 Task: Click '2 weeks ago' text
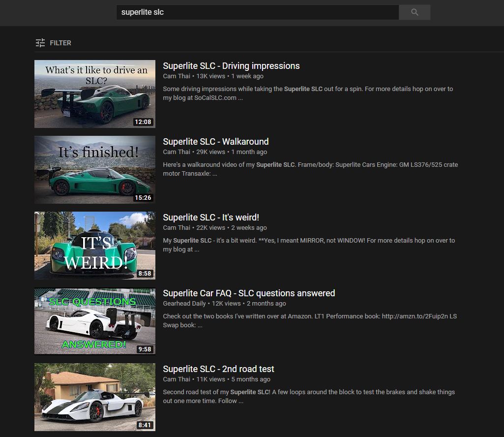click(x=249, y=227)
